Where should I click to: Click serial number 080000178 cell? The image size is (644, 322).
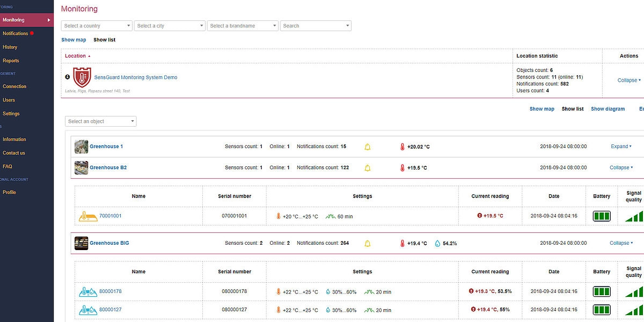point(234,291)
